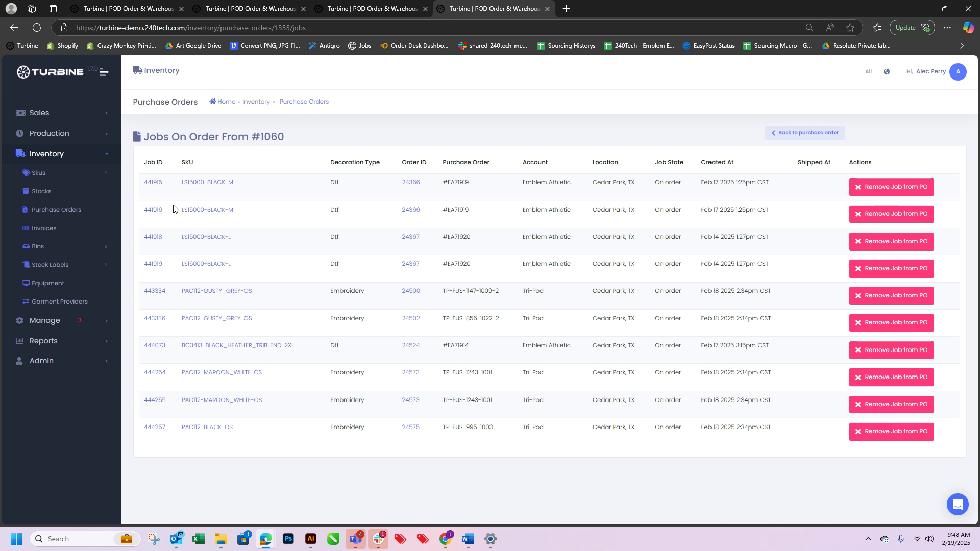Open order ID 24524 link
Image resolution: width=980 pixels, height=551 pixels.
410,345
